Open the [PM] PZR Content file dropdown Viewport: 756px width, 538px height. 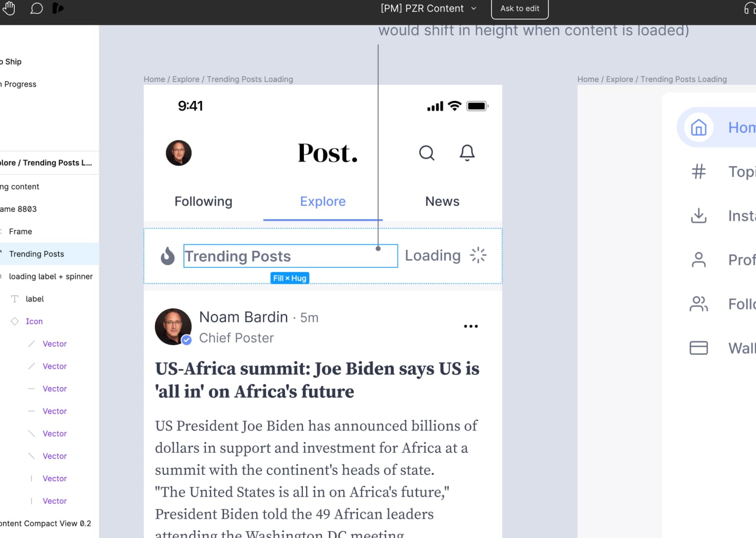point(428,8)
